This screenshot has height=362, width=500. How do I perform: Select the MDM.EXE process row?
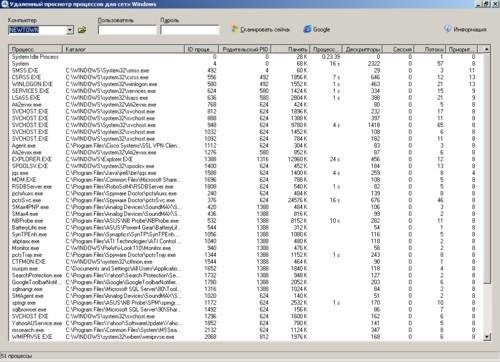246,180
